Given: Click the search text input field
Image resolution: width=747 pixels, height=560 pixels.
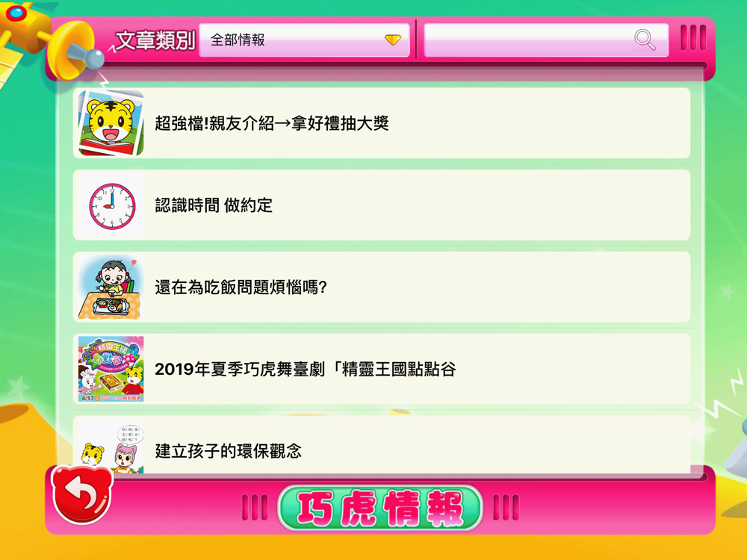Looking at the screenshot, I should pos(546,40).
